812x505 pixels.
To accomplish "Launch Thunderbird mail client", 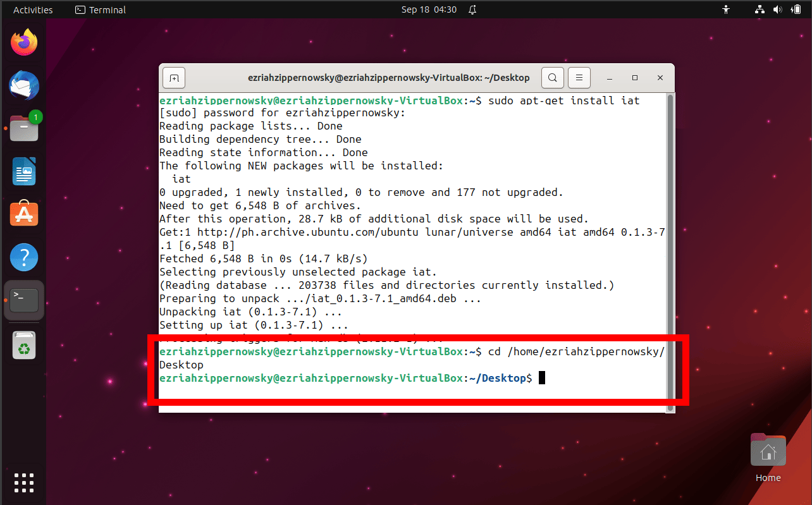I will (23, 85).
